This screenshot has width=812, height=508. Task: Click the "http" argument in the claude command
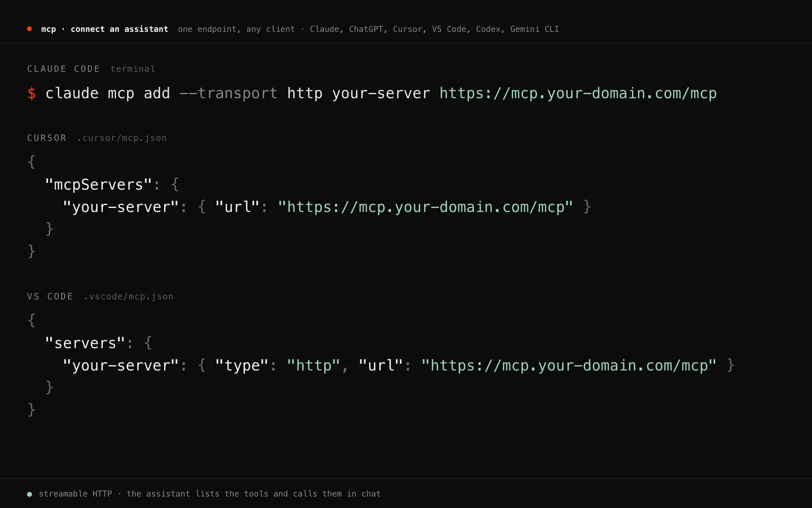coord(305,93)
